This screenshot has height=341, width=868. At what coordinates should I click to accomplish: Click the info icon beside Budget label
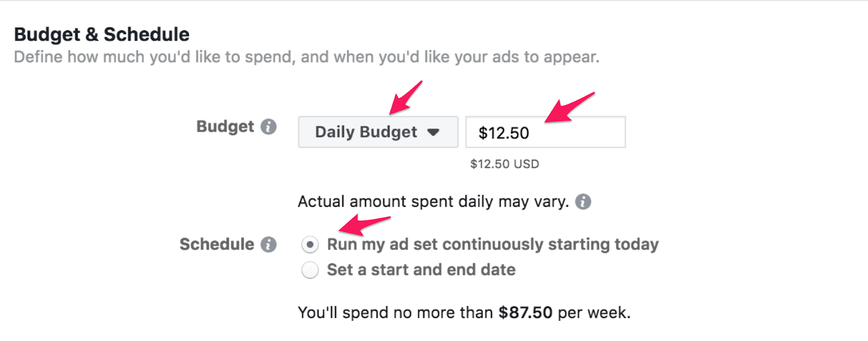point(269,127)
